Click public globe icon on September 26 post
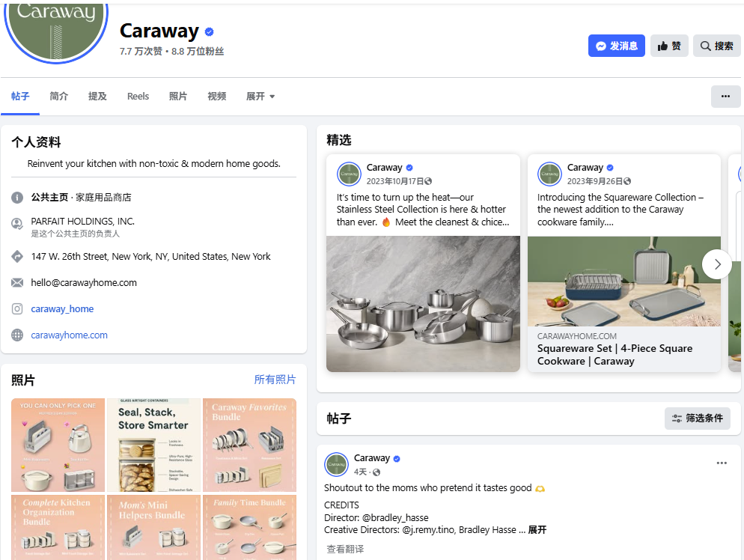Screen dimensions: 744x560 pos(627,181)
